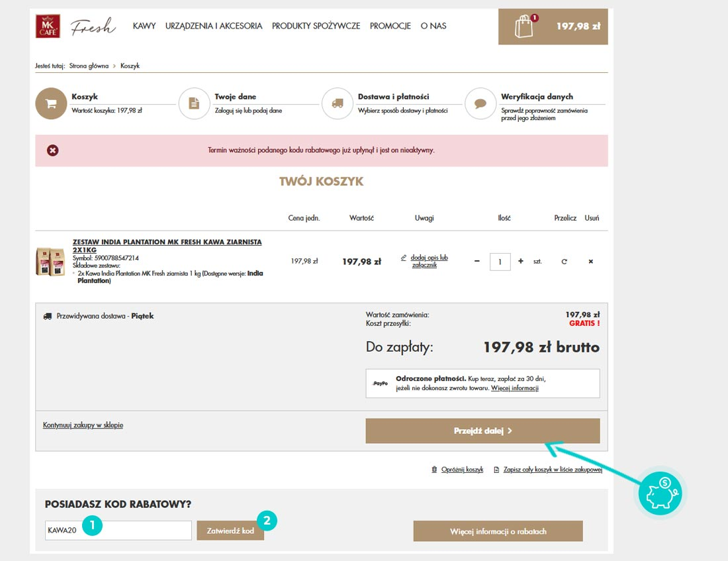Increase quantity with the plus button
Image resolution: width=728 pixels, height=561 pixels.
coord(521,262)
